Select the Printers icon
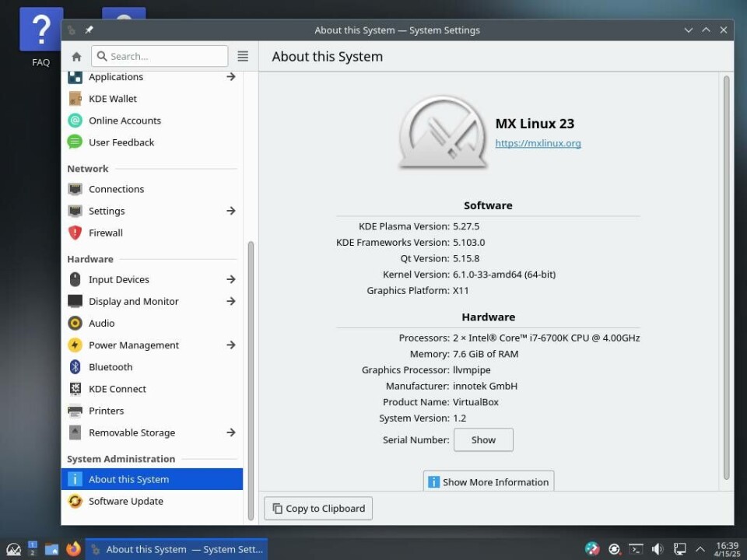Screen dimensions: 747x560 [75, 411]
